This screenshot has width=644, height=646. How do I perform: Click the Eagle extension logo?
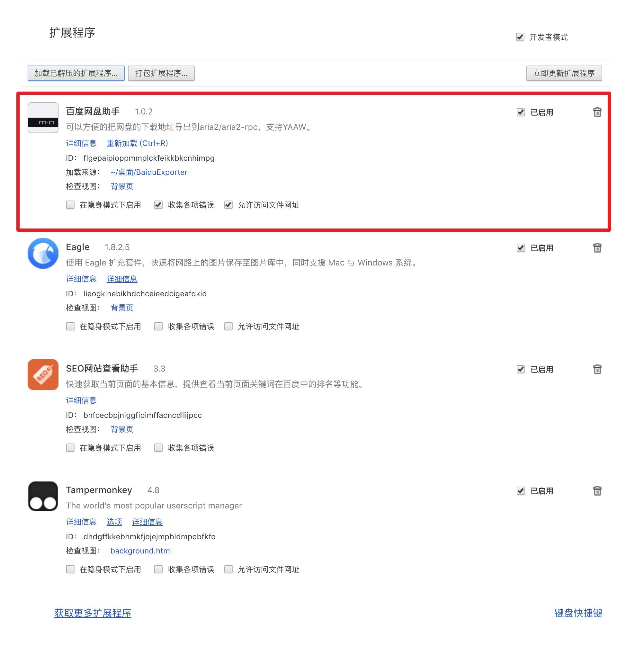pyautogui.click(x=43, y=253)
